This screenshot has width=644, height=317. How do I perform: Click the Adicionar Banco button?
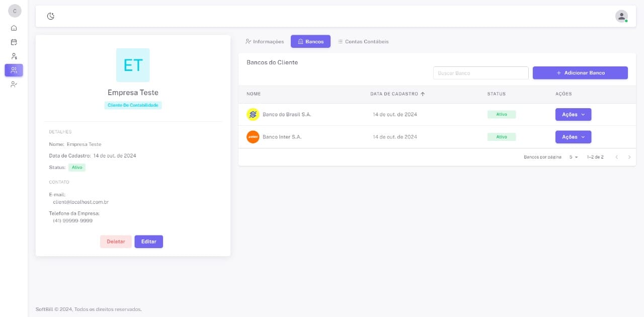click(x=580, y=73)
